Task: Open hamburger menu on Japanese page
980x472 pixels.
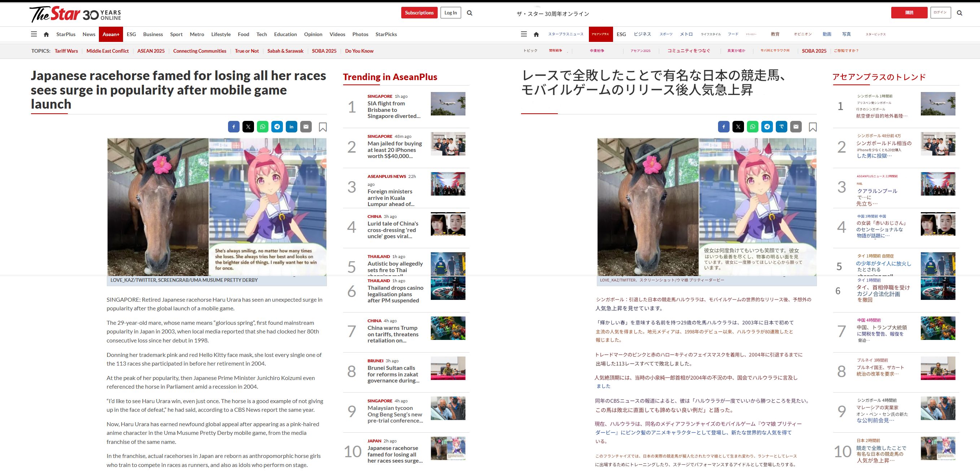Action: tap(524, 34)
